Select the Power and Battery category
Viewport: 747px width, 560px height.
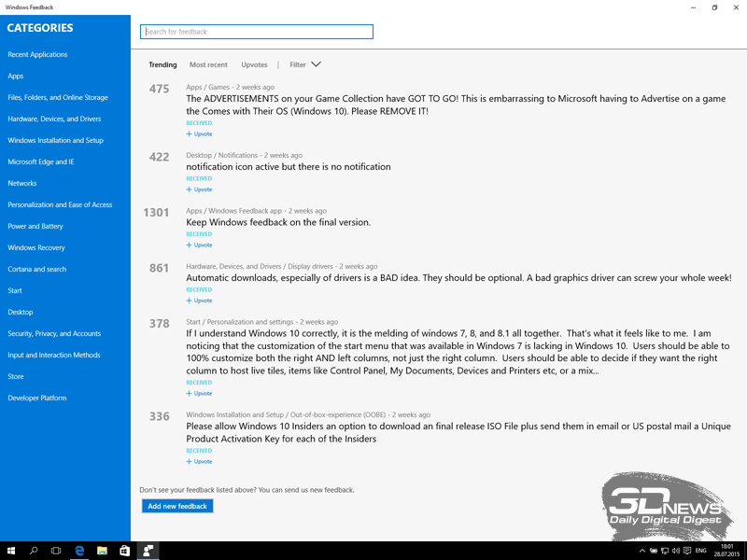[35, 226]
